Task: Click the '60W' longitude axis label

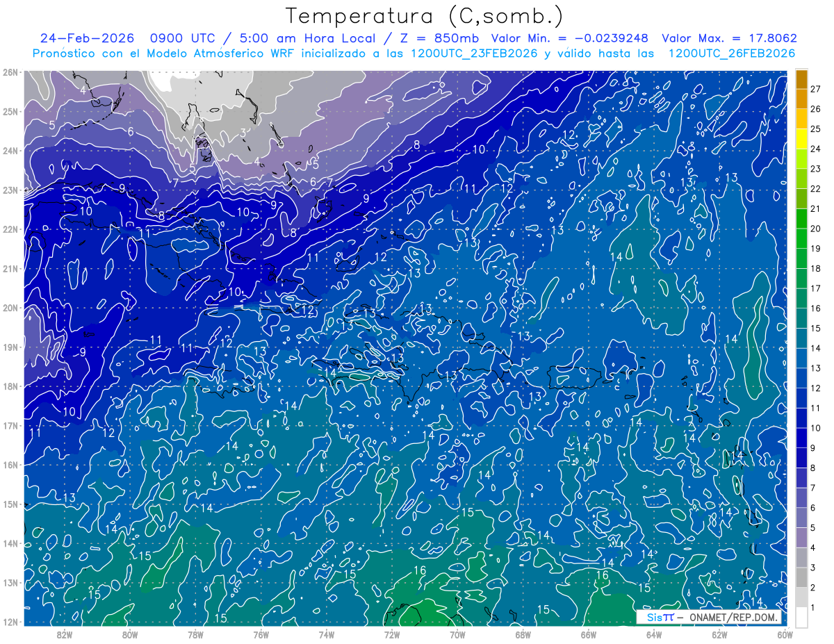Action: [785, 634]
